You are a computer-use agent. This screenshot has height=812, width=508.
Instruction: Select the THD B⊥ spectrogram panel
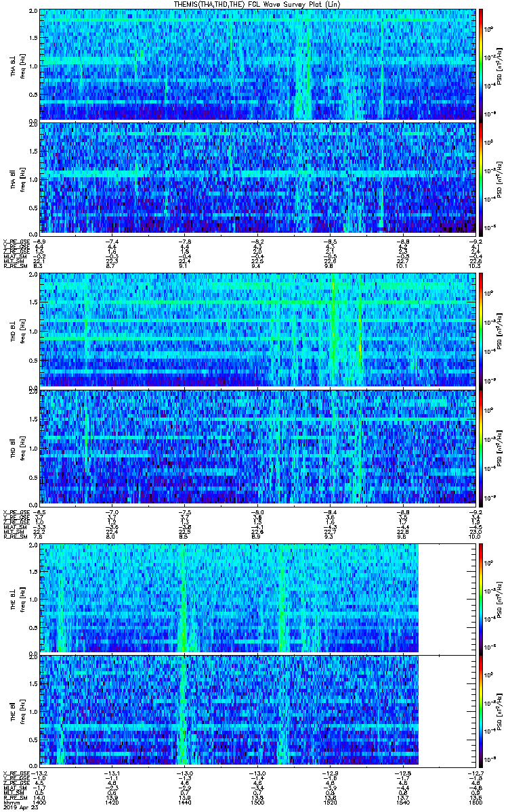(x=257, y=330)
